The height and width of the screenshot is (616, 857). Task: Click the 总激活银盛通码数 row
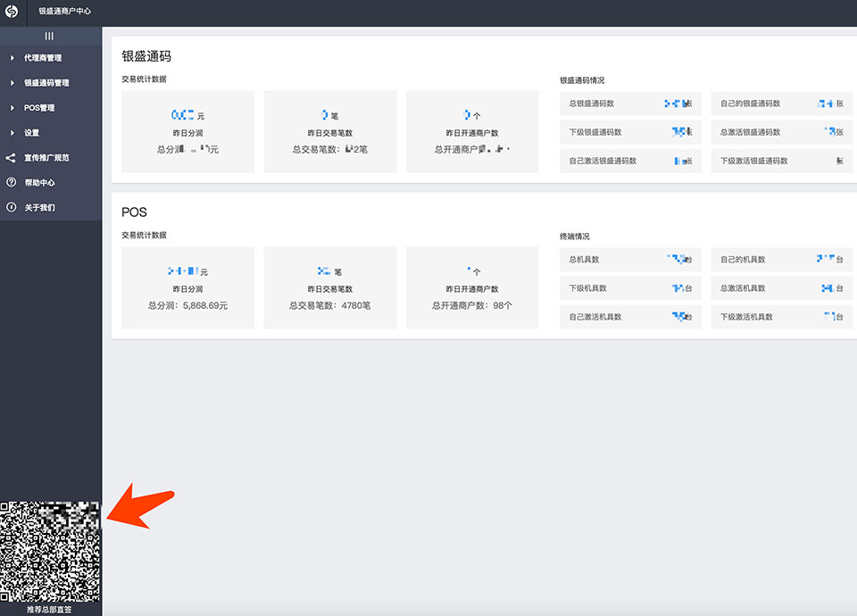coord(782,132)
